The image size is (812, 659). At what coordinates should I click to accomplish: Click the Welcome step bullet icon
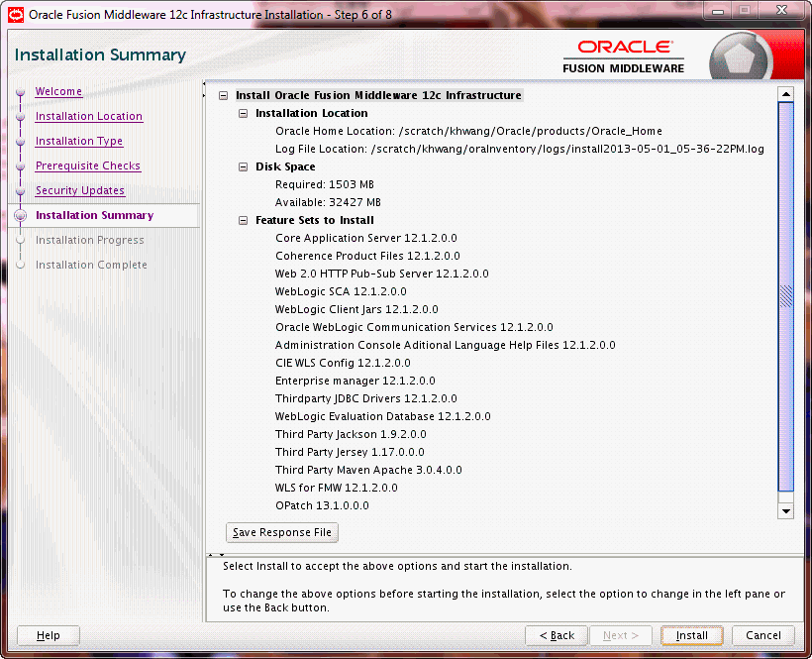(x=20, y=92)
